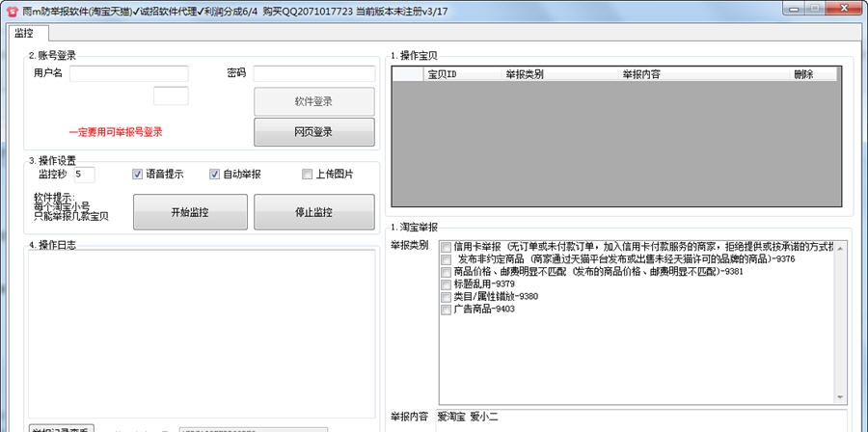Enable the 上传图片 checkbox
Screen dimensions: 868x432
pyautogui.click(x=308, y=175)
